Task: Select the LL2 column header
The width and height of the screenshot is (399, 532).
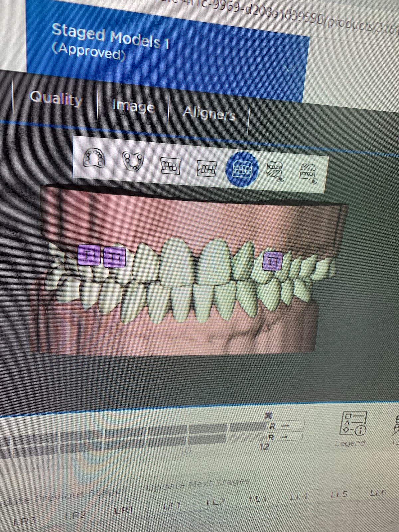Action: 215,502
